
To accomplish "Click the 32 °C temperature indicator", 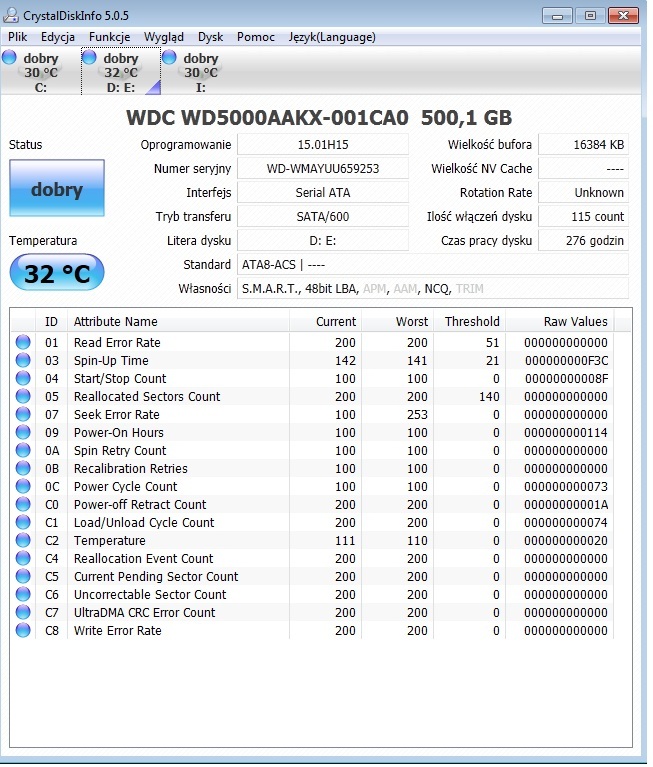I will click(x=57, y=273).
